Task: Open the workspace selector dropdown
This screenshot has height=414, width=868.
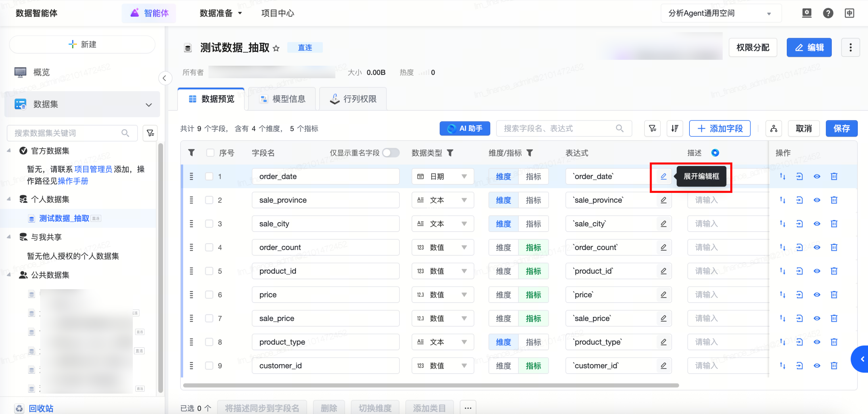Action: 721,13
